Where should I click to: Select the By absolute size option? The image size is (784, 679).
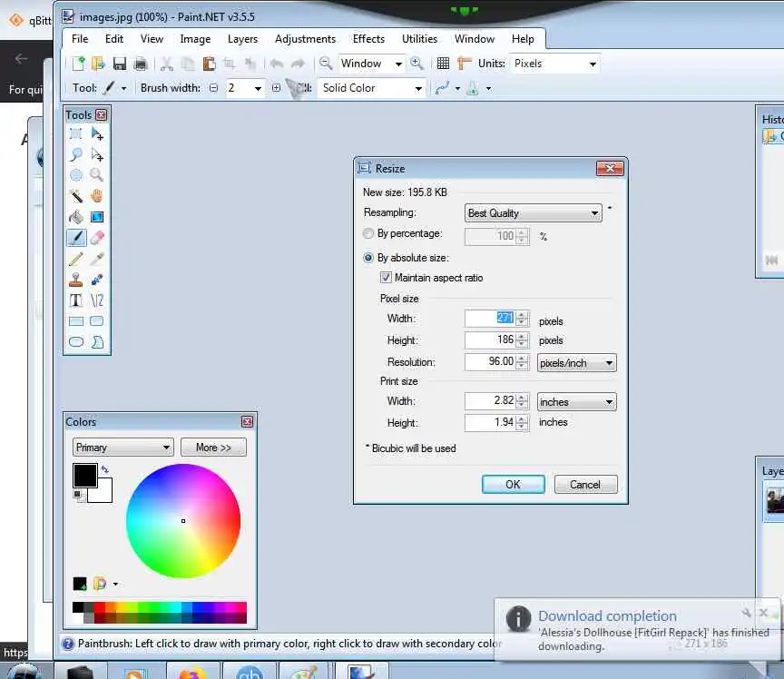pos(368,258)
